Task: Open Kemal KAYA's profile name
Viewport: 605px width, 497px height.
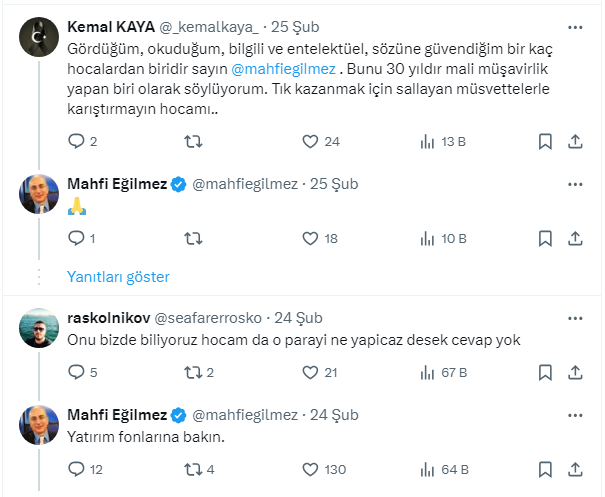Action: [x=107, y=27]
